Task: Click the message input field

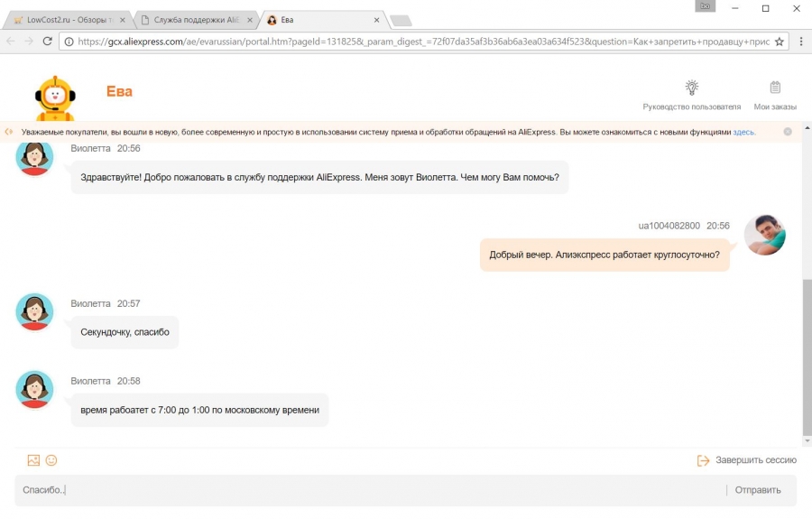Action: (x=361, y=490)
